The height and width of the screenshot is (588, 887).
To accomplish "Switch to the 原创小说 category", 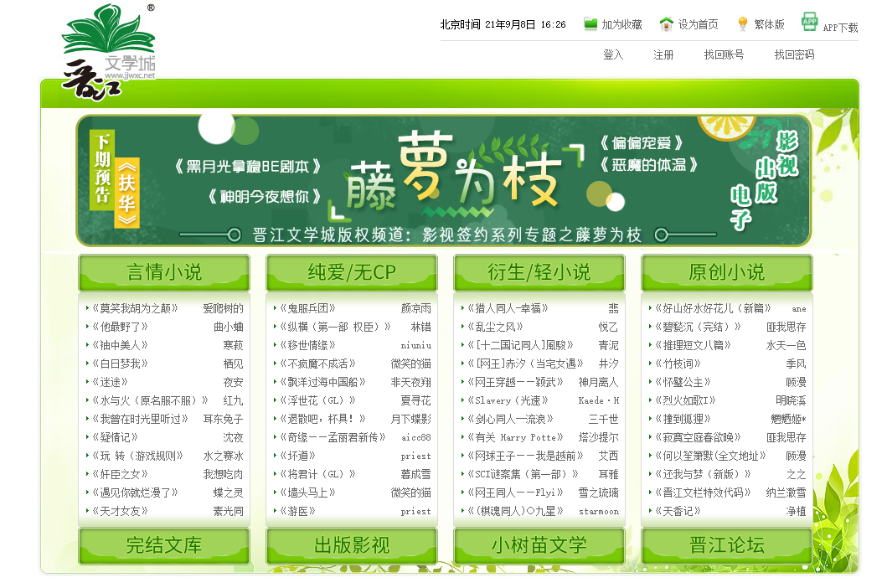I will point(727,272).
